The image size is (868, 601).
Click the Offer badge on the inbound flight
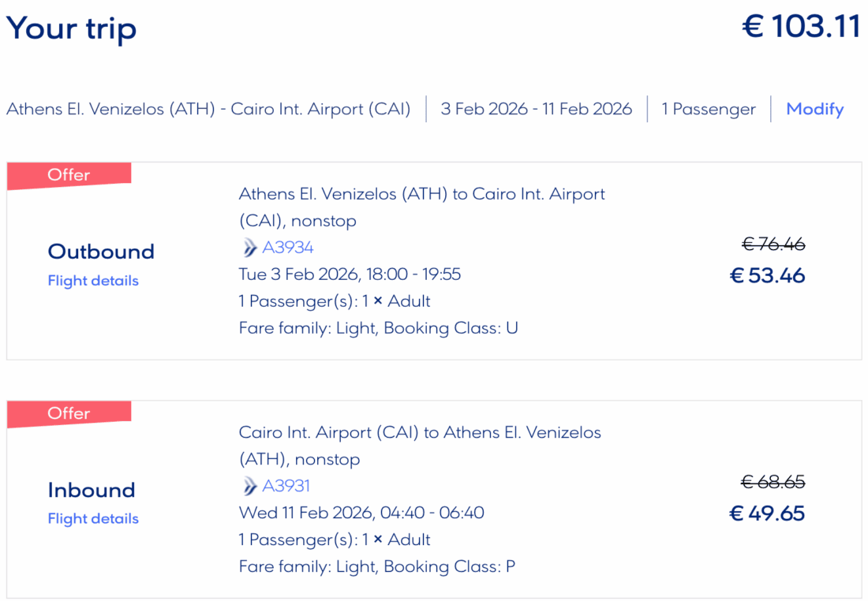[x=69, y=413]
